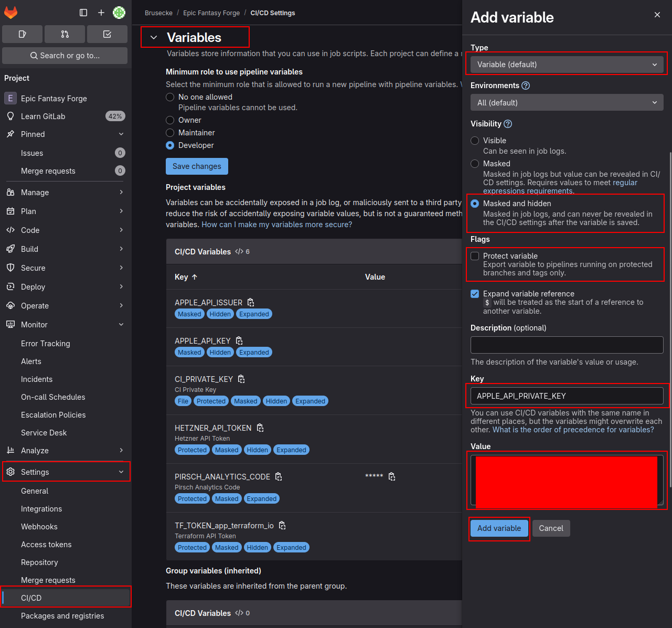Screen dimensions: 672x628
Task: Click the GitLab fox logo
Action: (10, 12)
